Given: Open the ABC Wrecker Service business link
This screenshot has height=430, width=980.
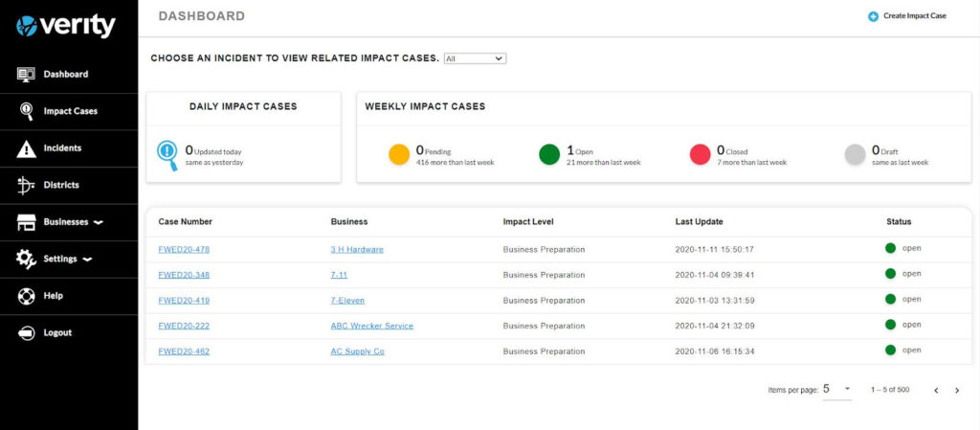Looking at the screenshot, I should point(371,326).
